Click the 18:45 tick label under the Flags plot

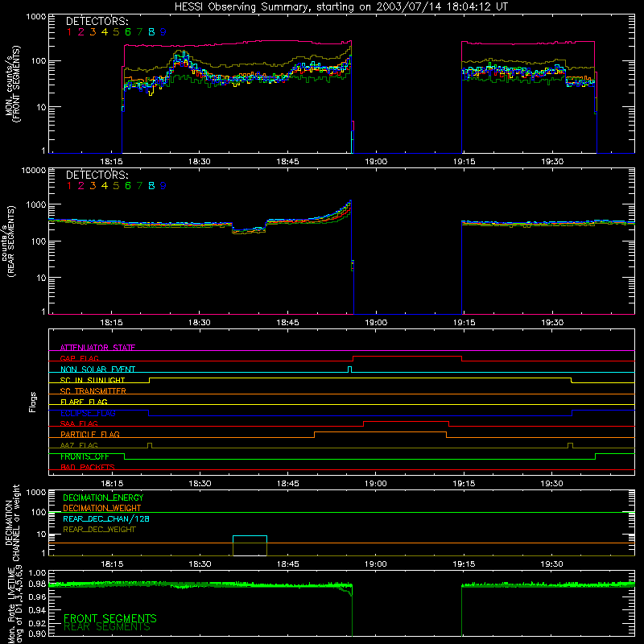[x=288, y=484]
